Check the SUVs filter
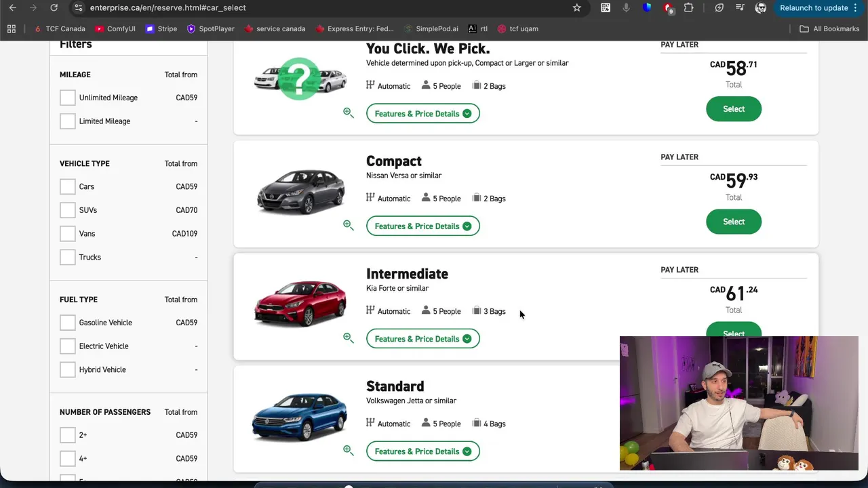 pos(68,210)
